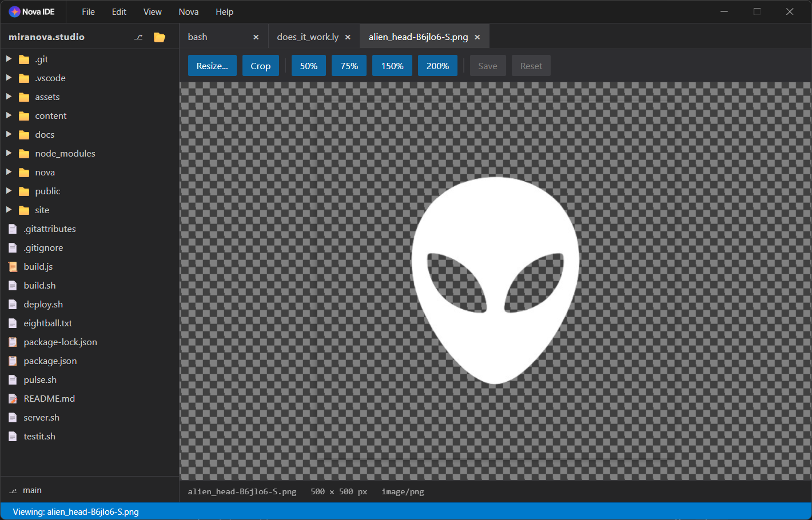The height and width of the screenshot is (520, 812).
Task: Click the package.json file icon
Action: click(13, 361)
